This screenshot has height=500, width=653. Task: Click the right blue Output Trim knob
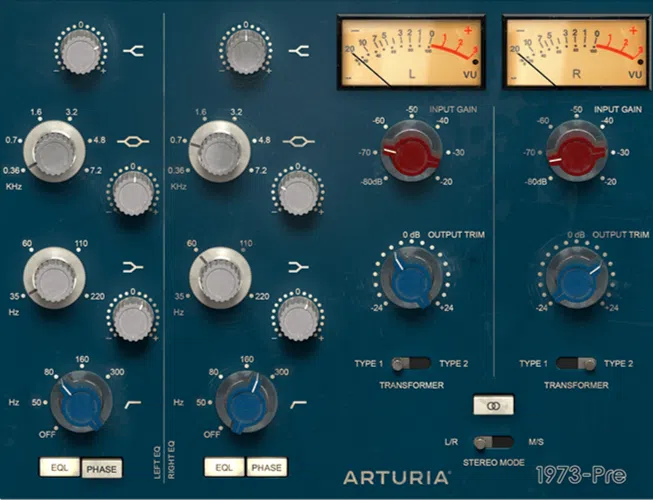(575, 280)
